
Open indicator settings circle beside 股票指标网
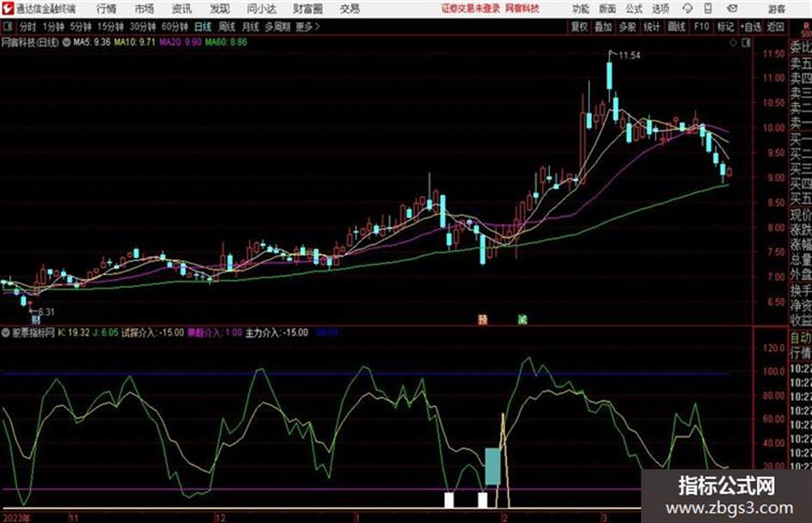6,332
